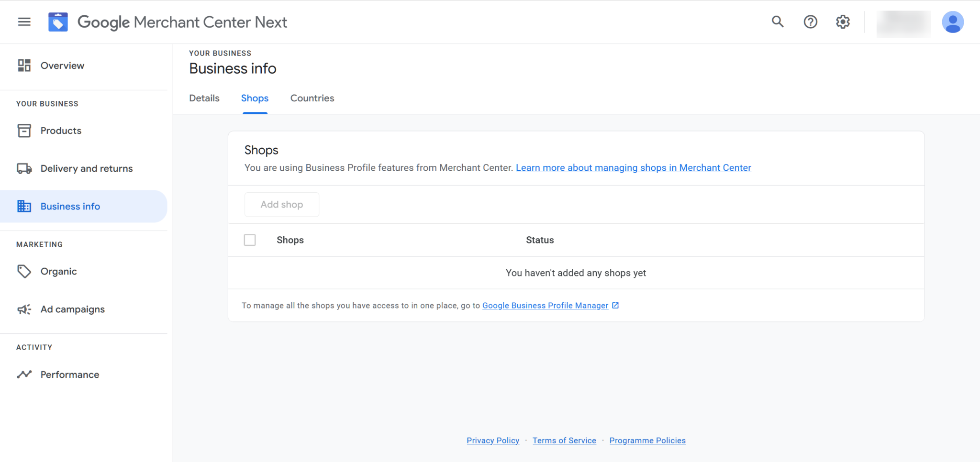The width and height of the screenshot is (980, 462).
Task: Click the help question mark icon
Action: tap(810, 22)
